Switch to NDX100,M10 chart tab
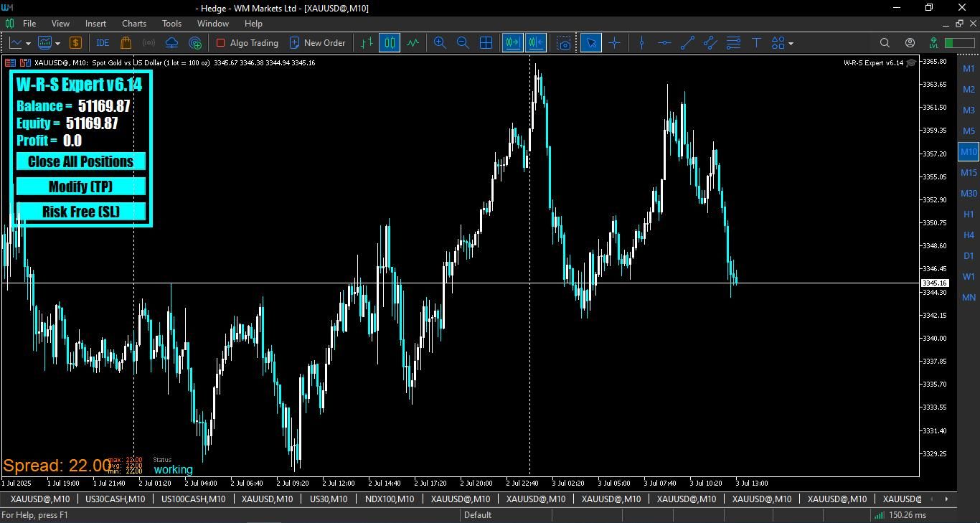 point(390,499)
